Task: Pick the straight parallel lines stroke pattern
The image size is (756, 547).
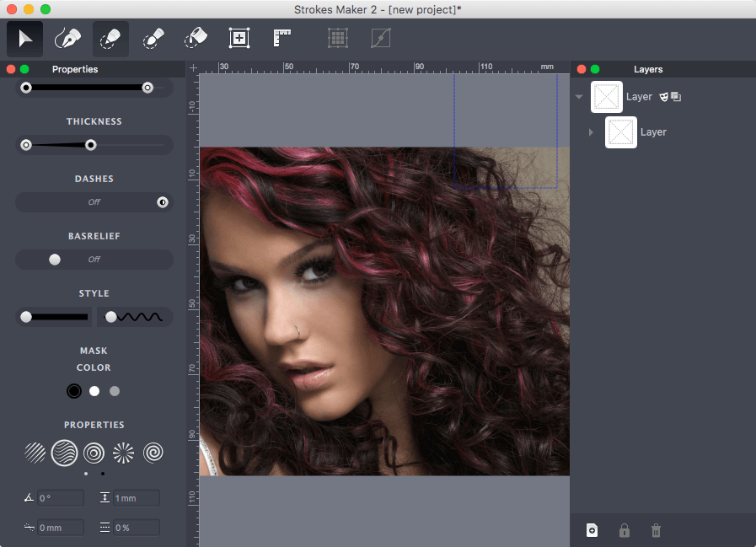Action: point(35,453)
